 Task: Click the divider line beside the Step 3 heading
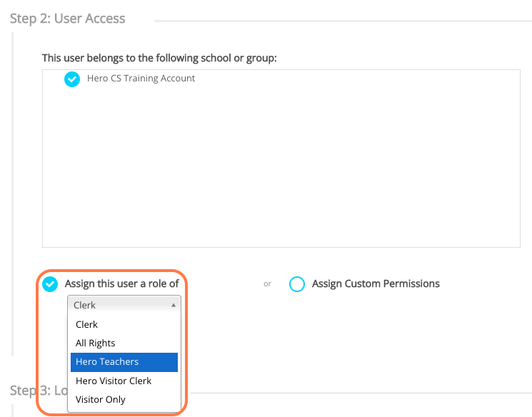pos(357,392)
